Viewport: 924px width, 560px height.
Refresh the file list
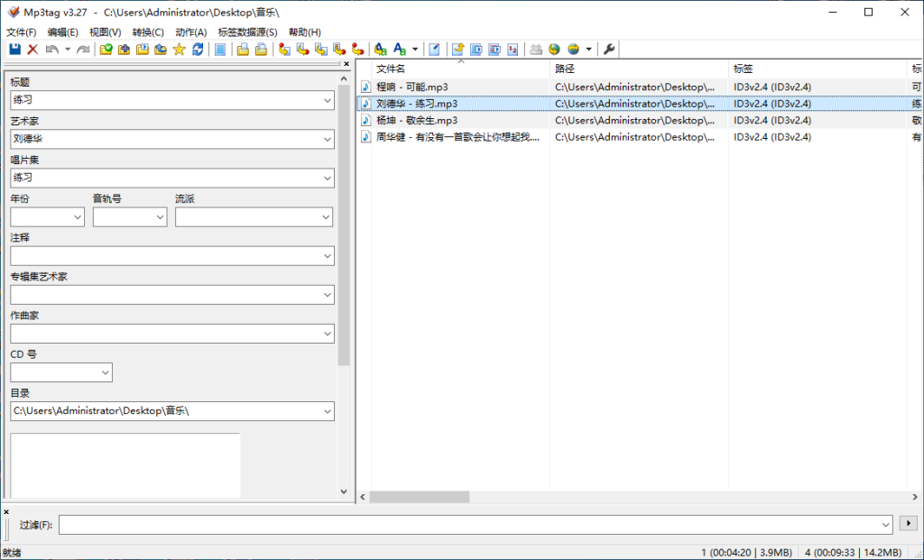[198, 50]
